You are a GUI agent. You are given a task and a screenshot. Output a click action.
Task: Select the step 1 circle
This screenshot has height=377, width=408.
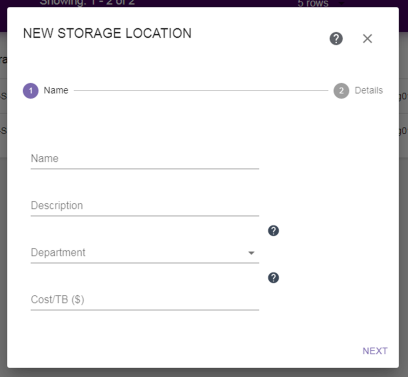pyautogui.click(x=31, y=91)
